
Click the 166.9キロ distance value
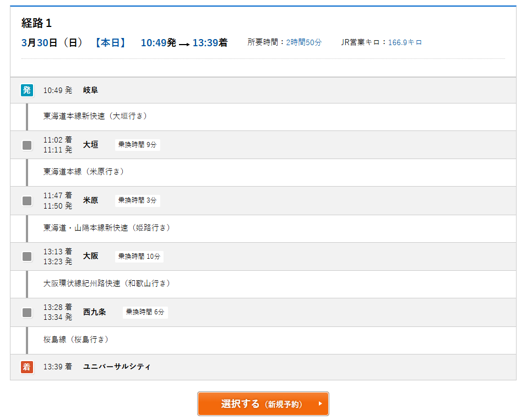(405, 42)
